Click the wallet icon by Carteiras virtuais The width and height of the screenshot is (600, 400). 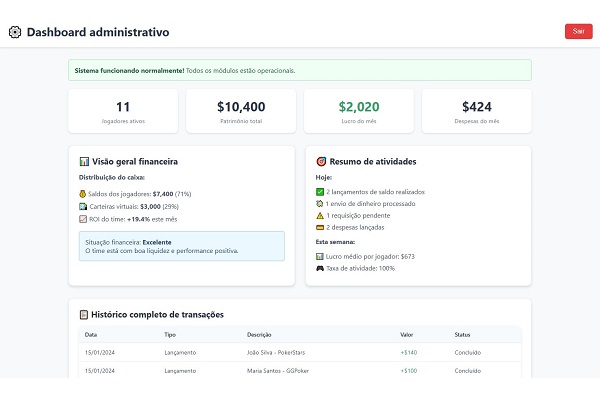point(83,207)
